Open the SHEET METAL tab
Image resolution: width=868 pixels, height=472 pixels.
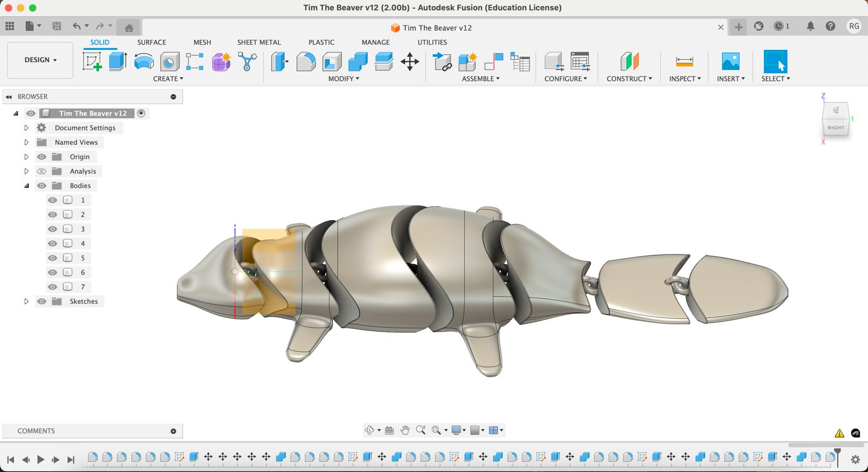pyautogui.click(x=259, y=42)
